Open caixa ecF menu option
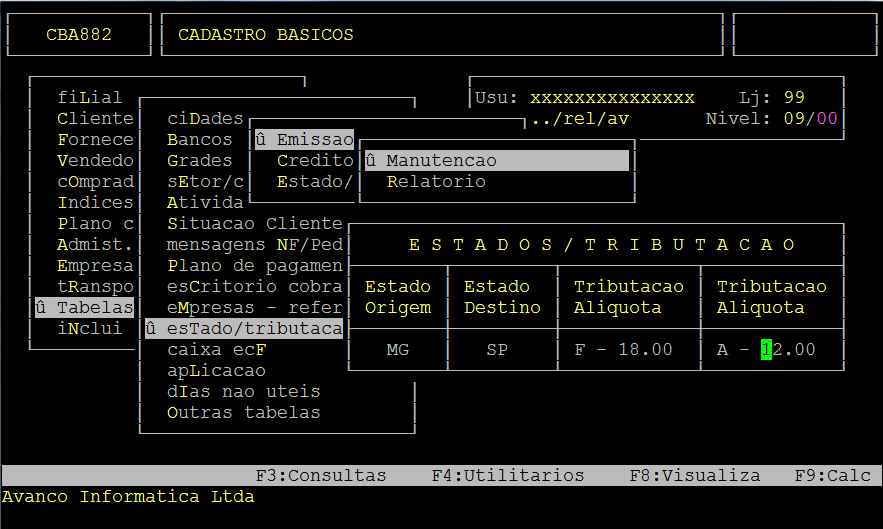This screenshot has width=883, height=529. 216,350
